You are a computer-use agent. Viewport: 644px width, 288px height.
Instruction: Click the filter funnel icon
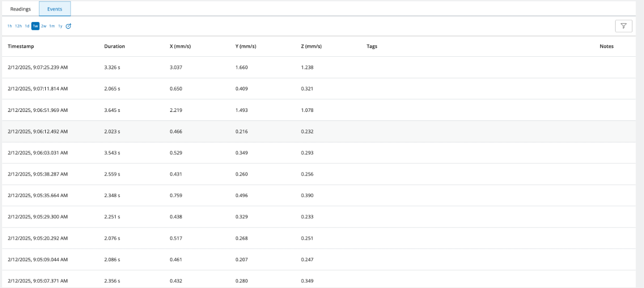tap(623, 26)
